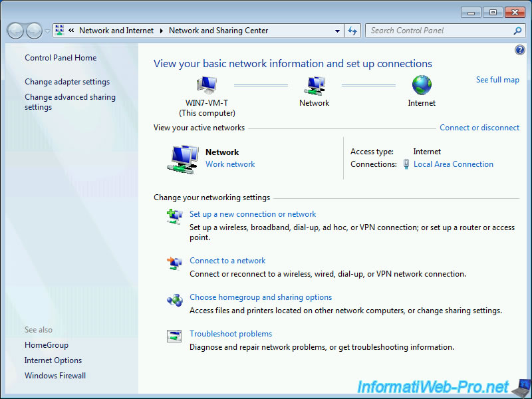This screenshot has height=399, width=532.
Task: Click Connect or disconnect
Action: tap(479, 128)
